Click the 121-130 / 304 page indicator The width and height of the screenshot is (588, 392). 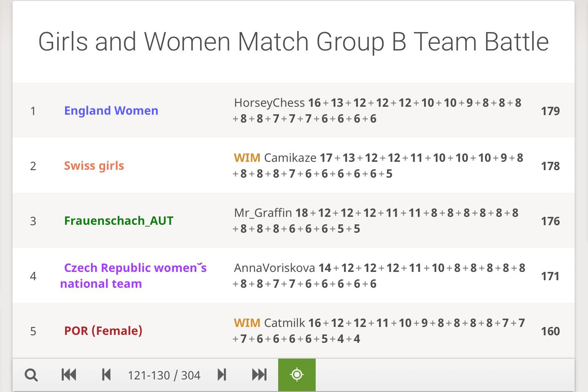(164, 375)
